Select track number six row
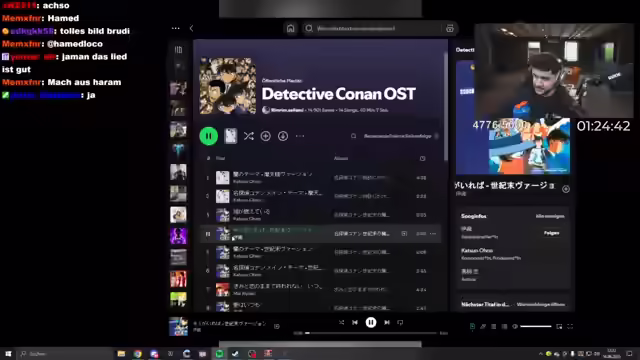 click(x=320, y=271)
